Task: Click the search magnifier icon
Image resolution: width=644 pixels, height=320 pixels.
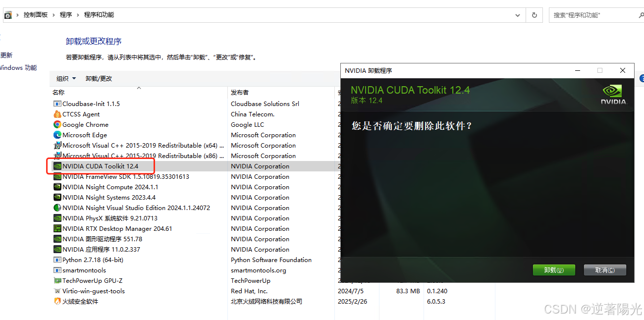Action: pos(641,15)
